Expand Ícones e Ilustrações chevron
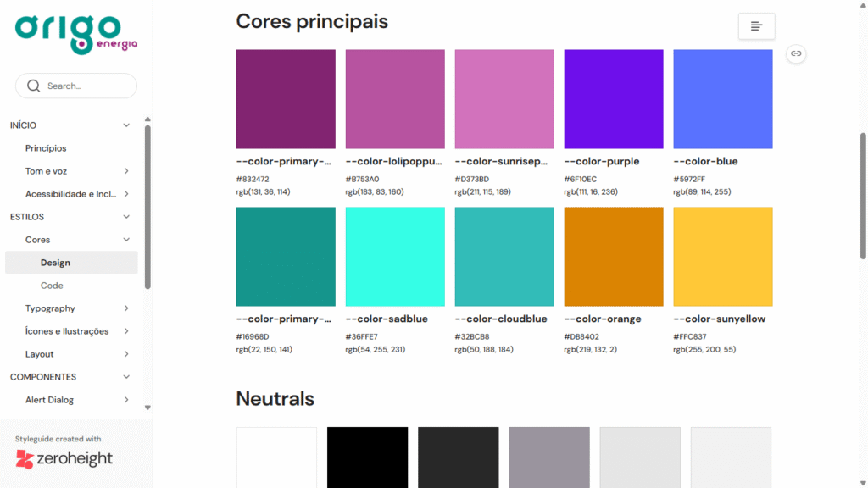This screenshot has width=868, height=488. (x=126, y=331)
